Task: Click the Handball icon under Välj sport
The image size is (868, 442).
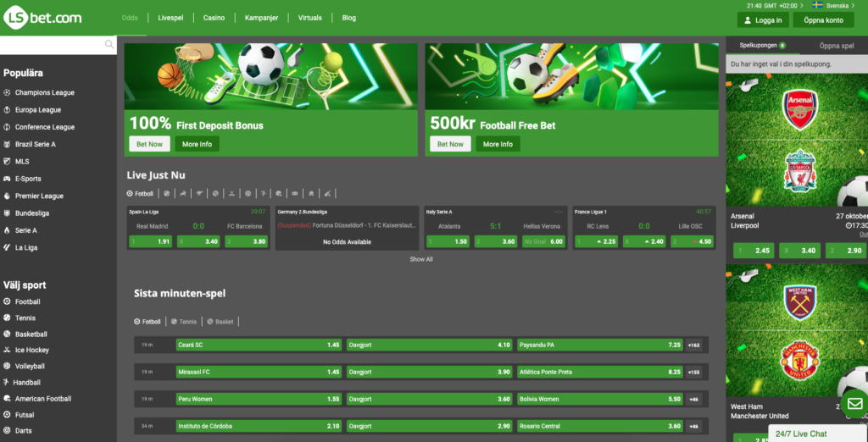Action: coord(7,382)
